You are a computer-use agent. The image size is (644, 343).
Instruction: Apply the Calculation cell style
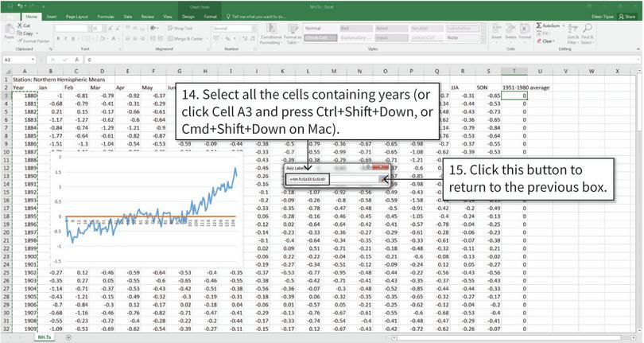pos(463,29)
